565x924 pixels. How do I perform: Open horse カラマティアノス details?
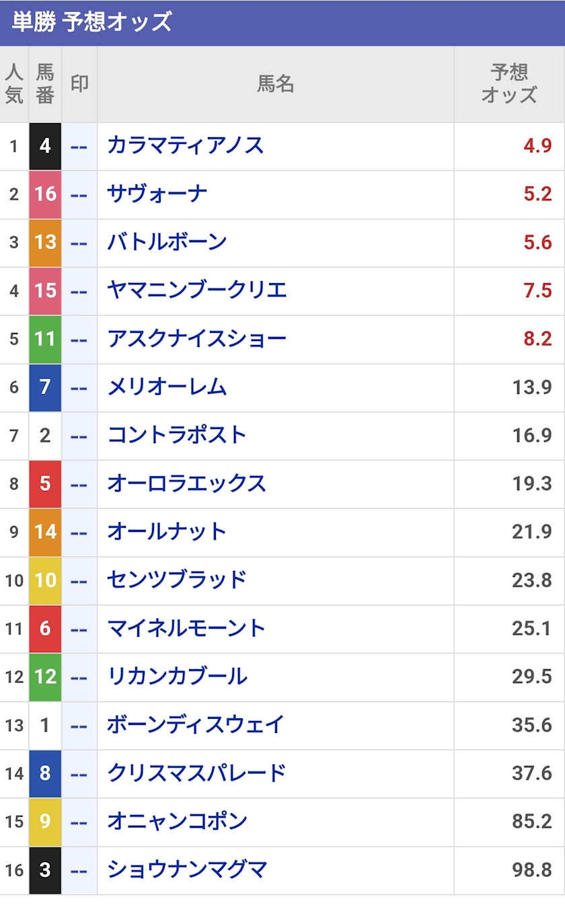185,145
